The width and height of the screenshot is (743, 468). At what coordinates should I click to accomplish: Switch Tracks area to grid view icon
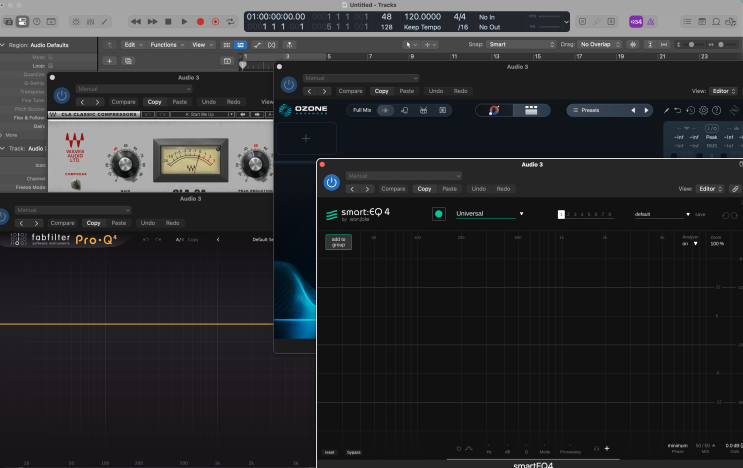[x=227, y=45]
